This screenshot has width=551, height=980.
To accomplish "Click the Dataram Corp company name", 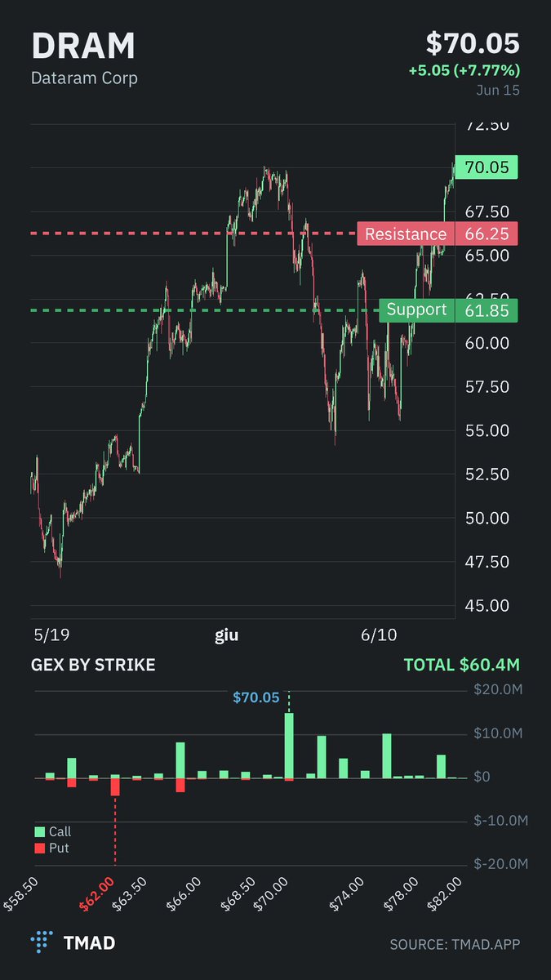I will (x=84, y=78).
